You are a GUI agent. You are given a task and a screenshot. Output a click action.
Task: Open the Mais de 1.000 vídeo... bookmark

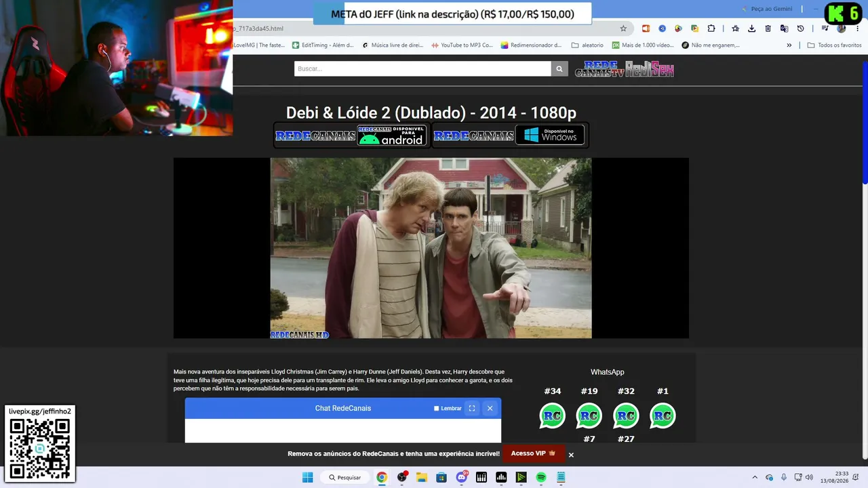coord(643,45)
